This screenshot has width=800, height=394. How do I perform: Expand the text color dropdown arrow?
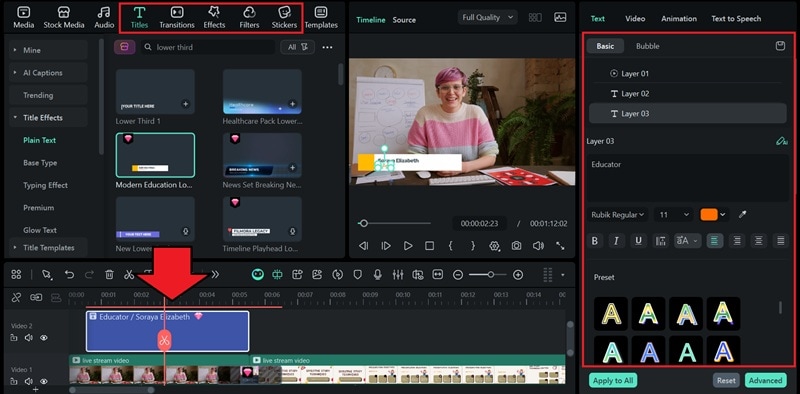[x=723, y=215]
